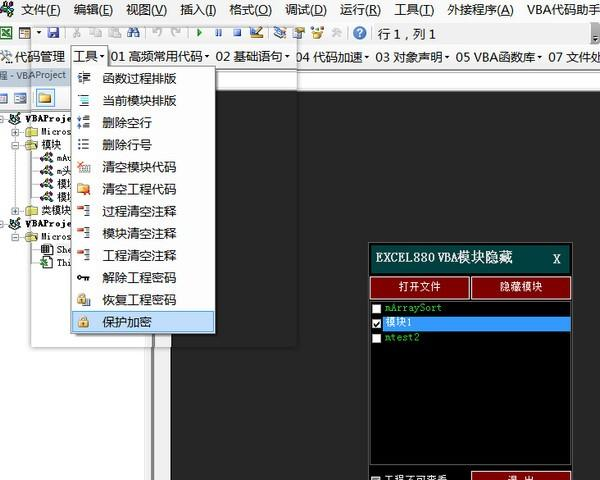
Task: Save the project with the floppy icon
Action: click(x=54, y=33)
